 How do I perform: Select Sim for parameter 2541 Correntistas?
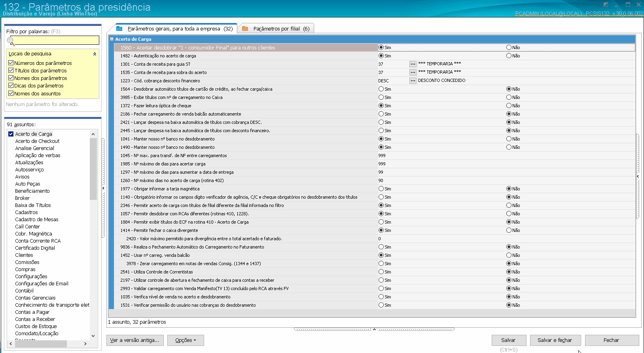tap(381, 272)
